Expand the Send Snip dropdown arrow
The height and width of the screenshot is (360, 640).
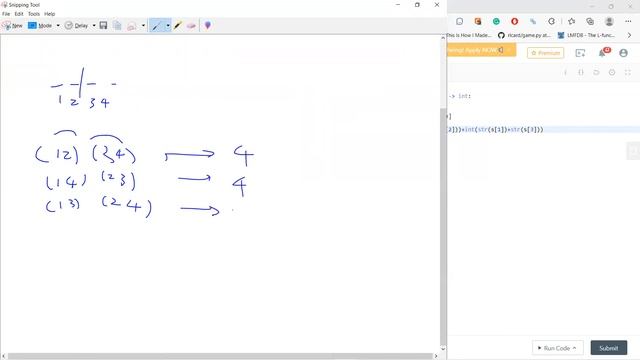pos(143,25)
